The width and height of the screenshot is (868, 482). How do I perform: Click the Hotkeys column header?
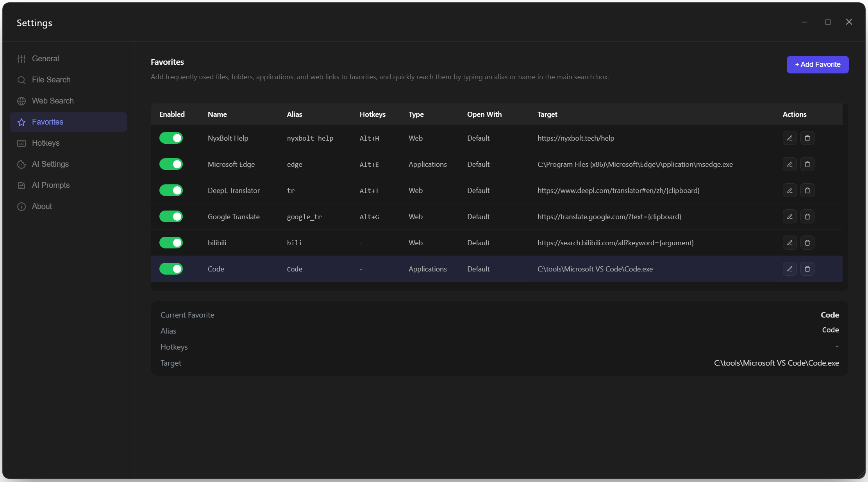coord(373,114)
